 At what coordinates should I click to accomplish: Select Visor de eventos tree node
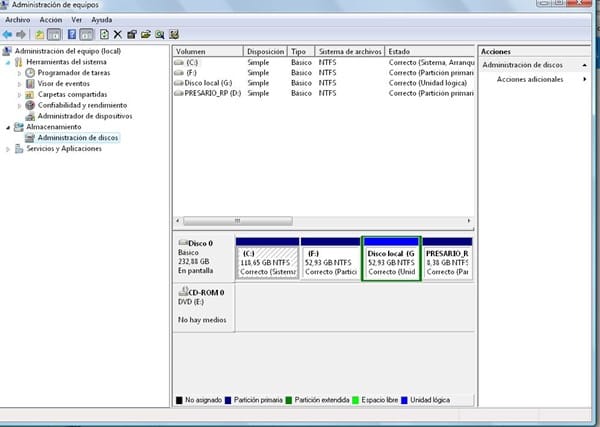coord(65,84)
